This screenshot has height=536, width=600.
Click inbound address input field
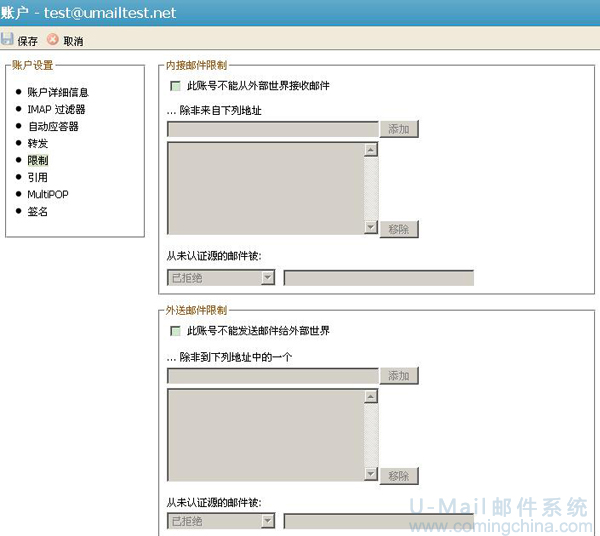(x=273, y=129)
